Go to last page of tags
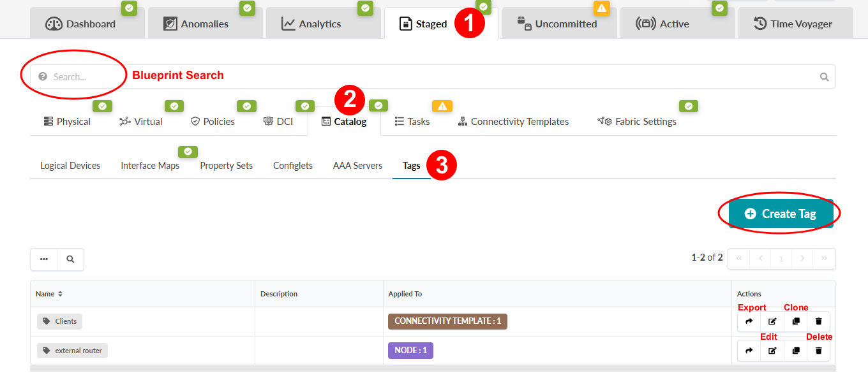The width and height of the screenshot is (868, 378). coord(824,258)
